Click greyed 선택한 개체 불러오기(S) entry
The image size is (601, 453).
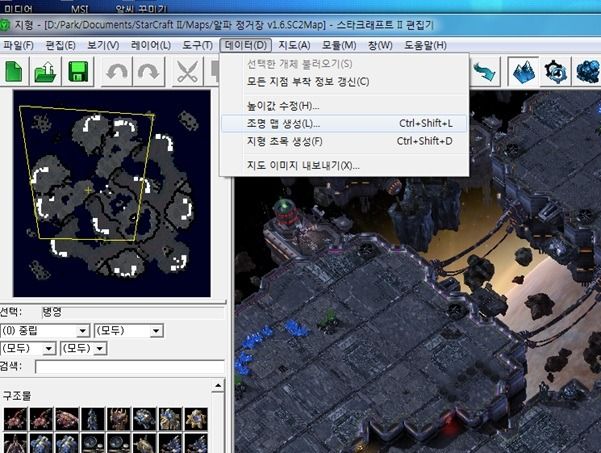[344, 64]
